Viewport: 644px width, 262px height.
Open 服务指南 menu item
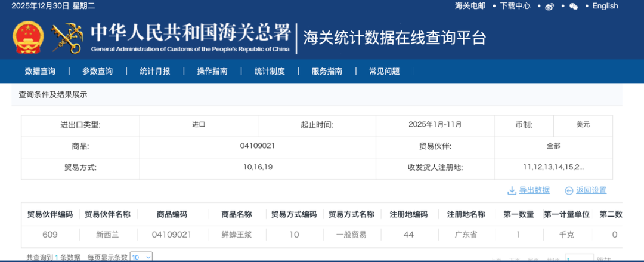(x=327, y=71)
